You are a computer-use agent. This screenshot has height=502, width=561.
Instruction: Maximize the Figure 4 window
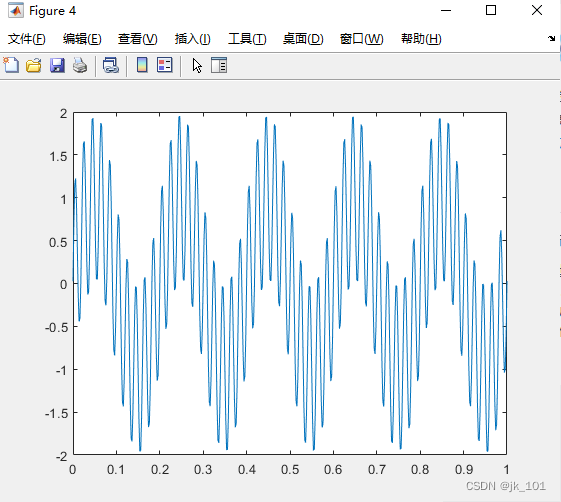491,10
